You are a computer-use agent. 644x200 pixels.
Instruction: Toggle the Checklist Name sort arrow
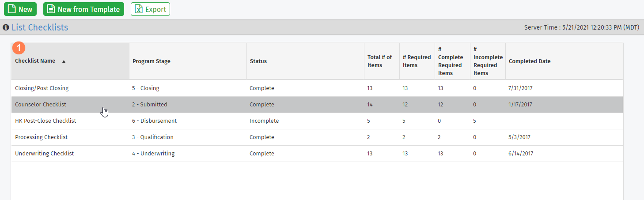pyautogui.click(x=64, y=61)
